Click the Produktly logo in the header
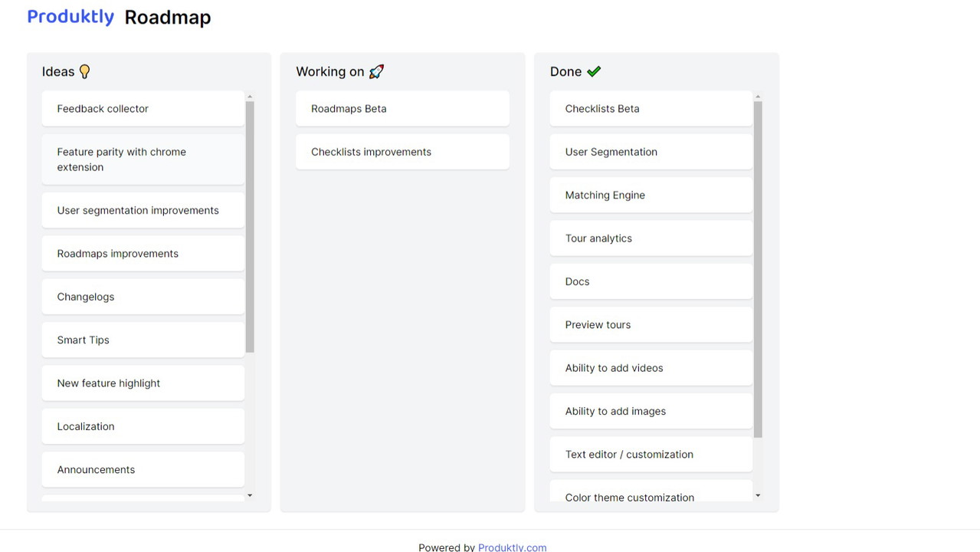The height and width of the screenshot is (552, 980). point(70,17)
